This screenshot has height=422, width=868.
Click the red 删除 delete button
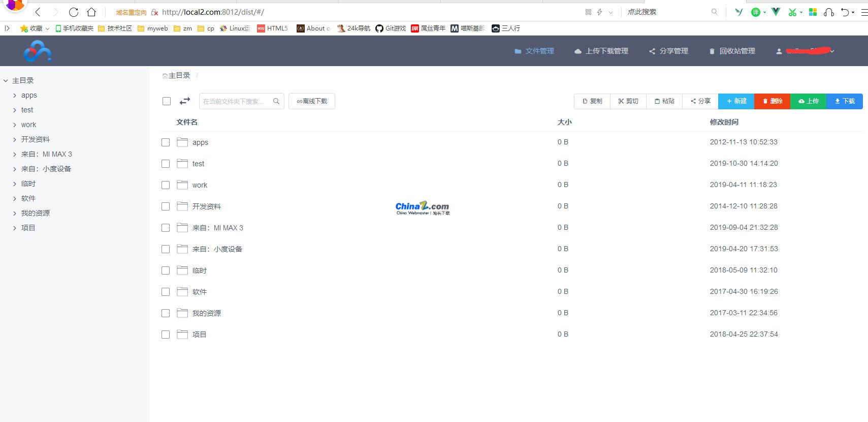click(x=773, y=101)
